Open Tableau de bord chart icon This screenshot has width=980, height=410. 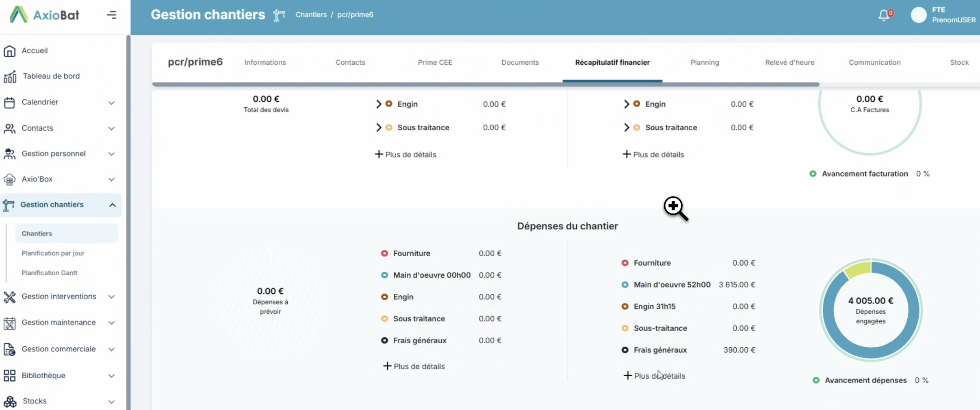tap(10, 76)
